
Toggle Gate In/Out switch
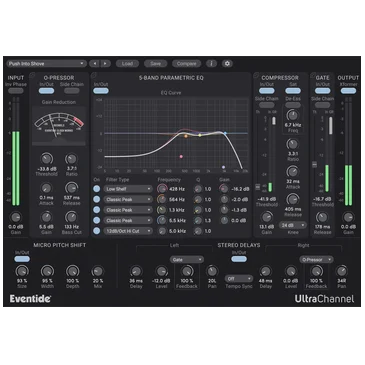322,91
